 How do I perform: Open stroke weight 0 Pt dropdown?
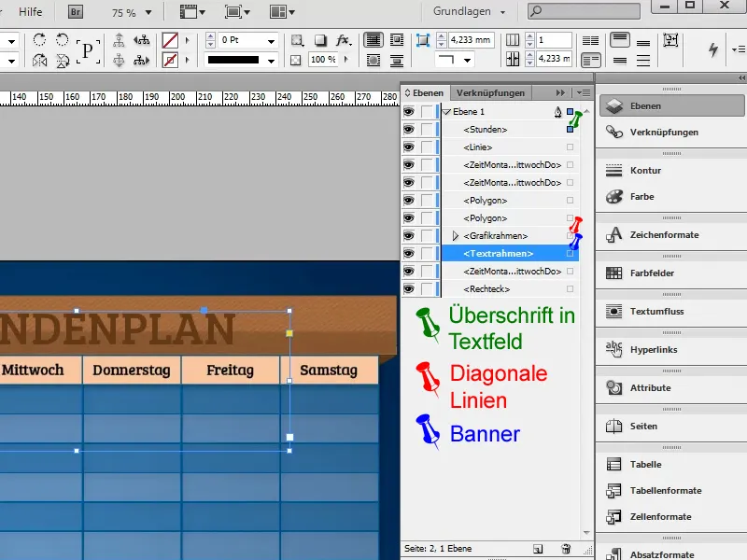click(x=271, y=41)
